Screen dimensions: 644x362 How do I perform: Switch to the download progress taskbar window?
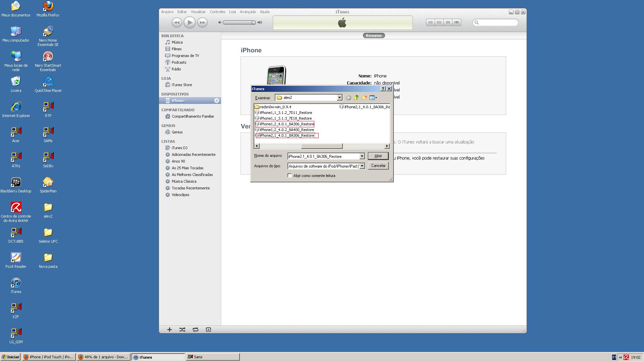[103, 357]
